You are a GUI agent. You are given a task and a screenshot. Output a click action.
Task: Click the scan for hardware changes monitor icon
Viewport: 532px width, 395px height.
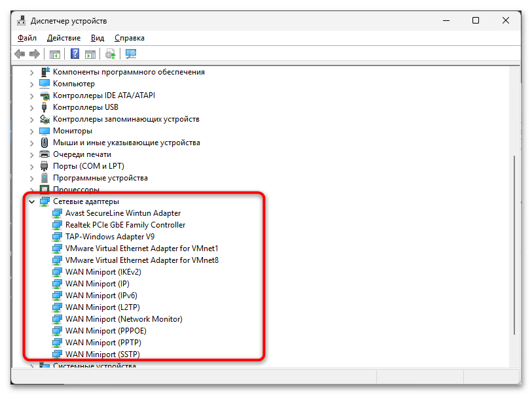131,54
